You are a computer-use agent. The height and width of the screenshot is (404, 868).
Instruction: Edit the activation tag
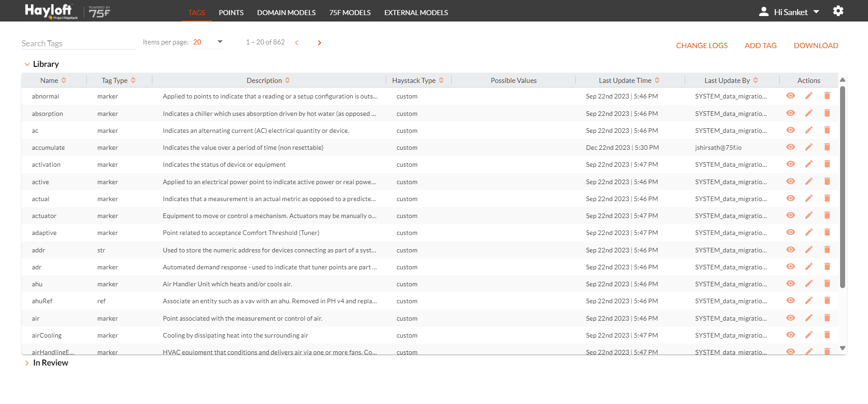pyautogui.click(x=809, y=164)
